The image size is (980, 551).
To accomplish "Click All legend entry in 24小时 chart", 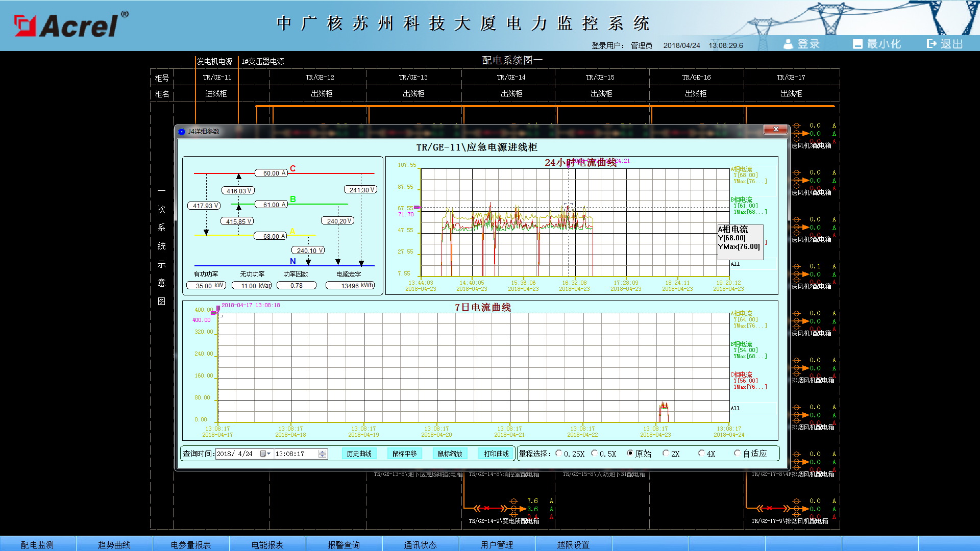I will tap(735, 264).
